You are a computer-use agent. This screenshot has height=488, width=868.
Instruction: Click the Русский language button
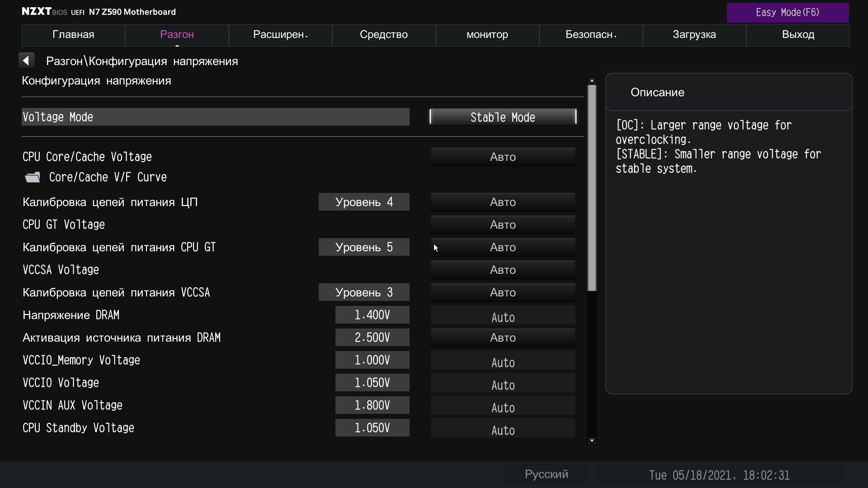(x=546, y=474)
